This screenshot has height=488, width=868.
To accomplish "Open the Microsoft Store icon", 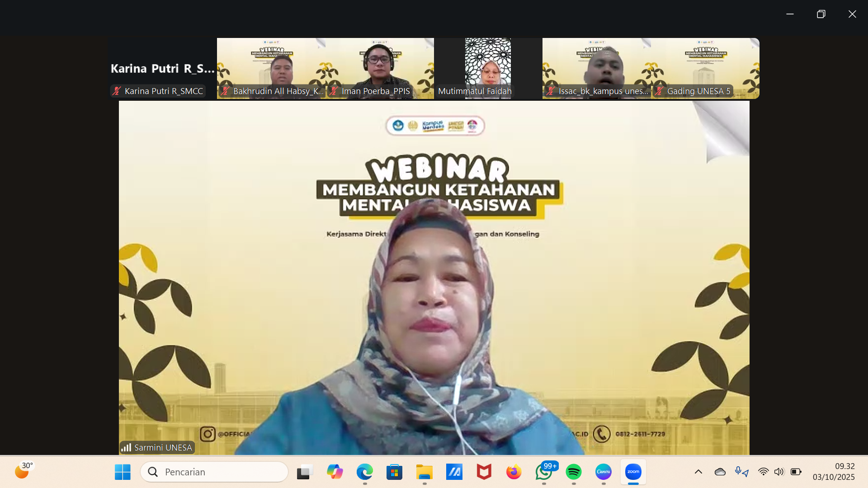I will coord(394,472).
